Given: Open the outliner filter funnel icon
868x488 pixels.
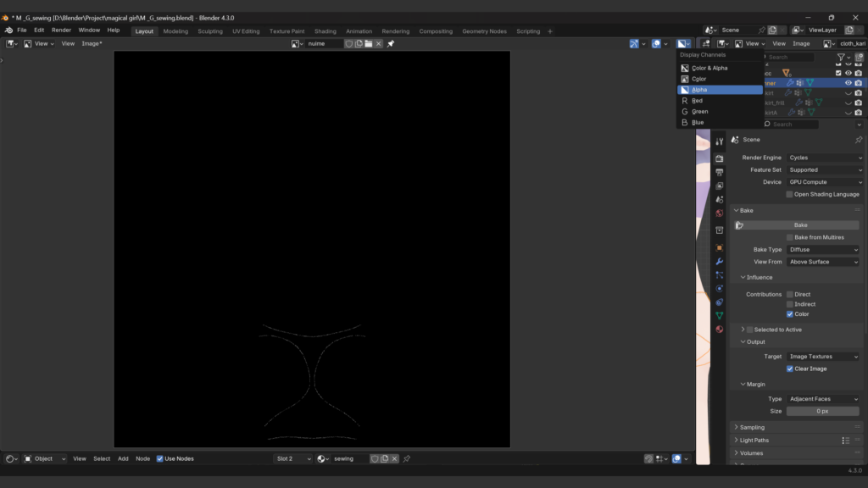Looking at the screenshot, I should [x=842, y=58].
